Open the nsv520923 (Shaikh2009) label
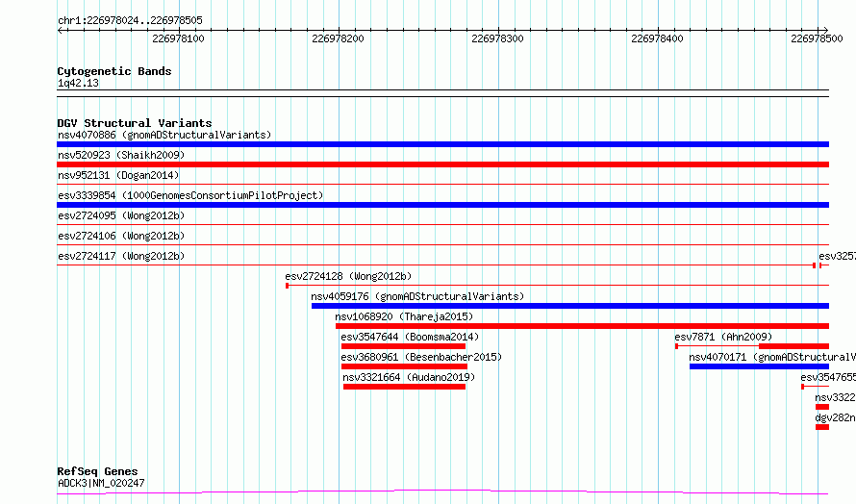Viewport: 856px width, 504px height. 121,155
